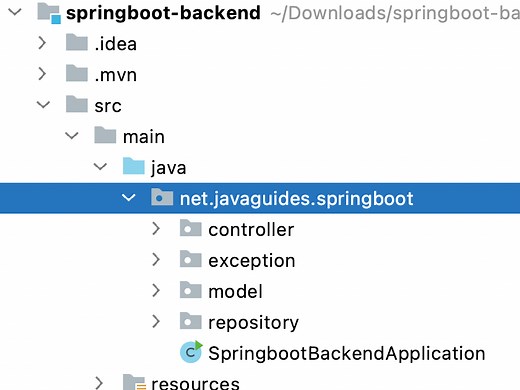520x390 pixels.
Task: Click the src folder icon
Action: pyautogui.click(x=77, y=104)
